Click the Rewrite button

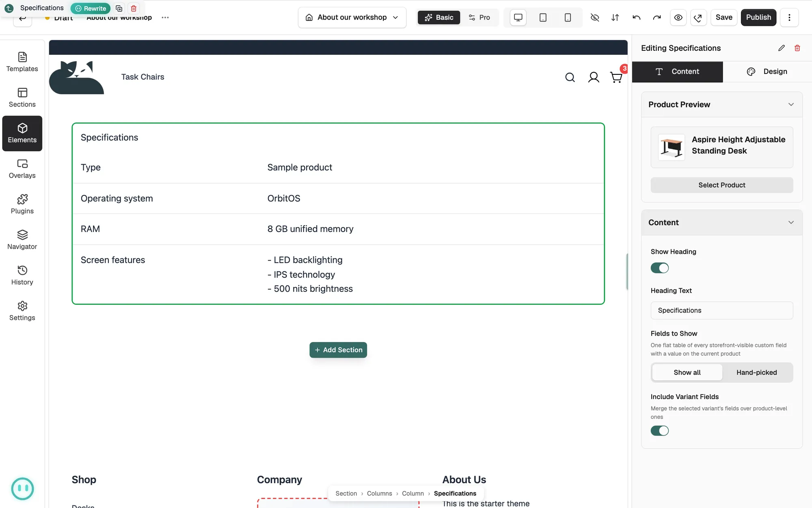pos(91,9)
